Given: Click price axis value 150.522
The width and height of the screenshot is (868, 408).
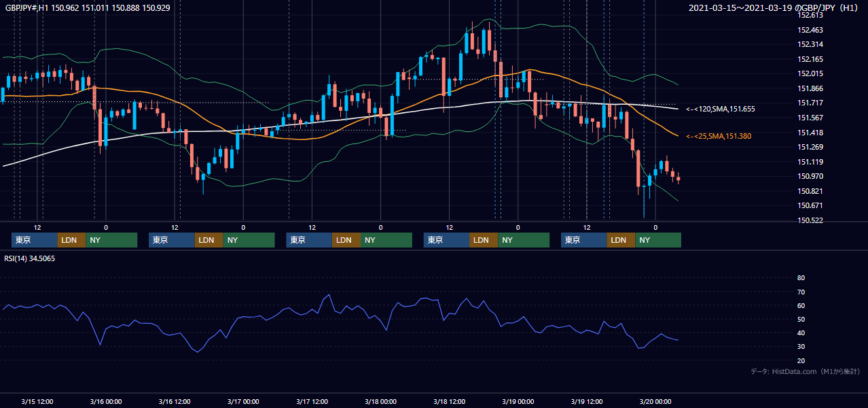Looking at the screenshot, I should [x=810, y=221].
